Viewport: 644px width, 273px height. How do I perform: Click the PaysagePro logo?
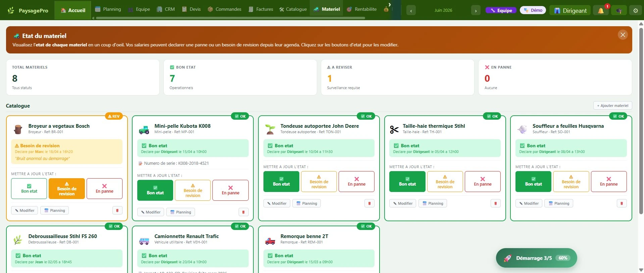click(x=28, y=10)
